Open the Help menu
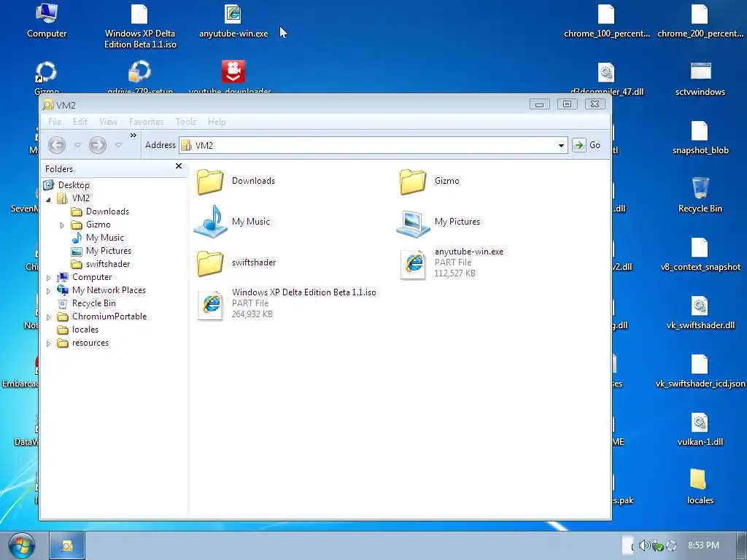The height and width of the screenshot is (560, 747). click(217, 122)
